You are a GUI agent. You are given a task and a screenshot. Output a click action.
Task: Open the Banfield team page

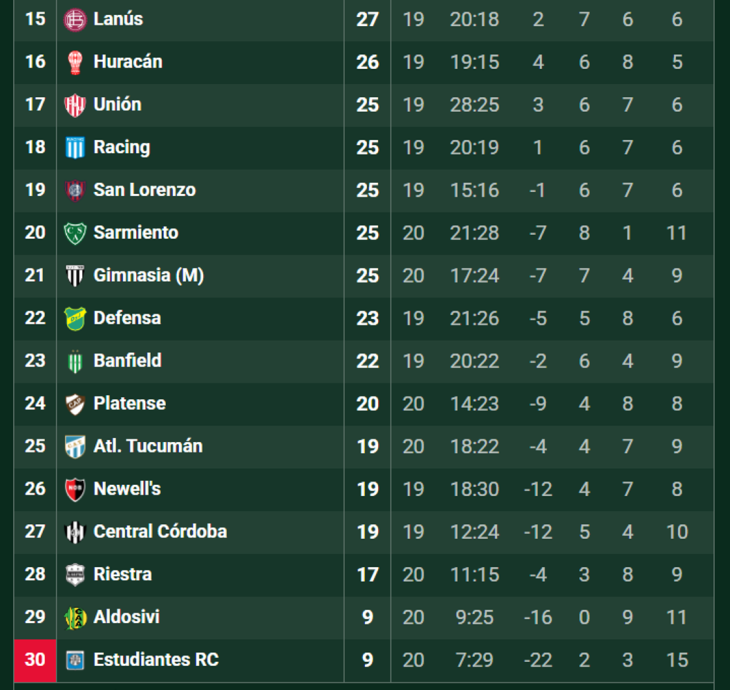click(128, 361)
